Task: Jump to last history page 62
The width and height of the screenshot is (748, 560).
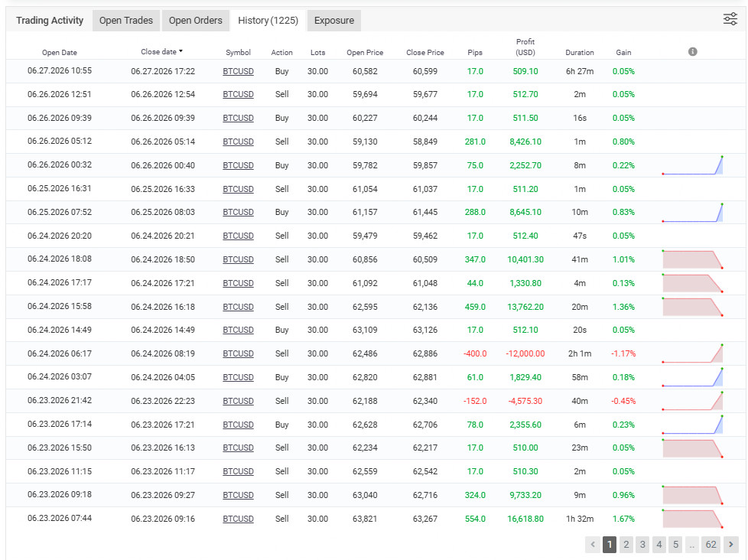Action: [711, 544]
